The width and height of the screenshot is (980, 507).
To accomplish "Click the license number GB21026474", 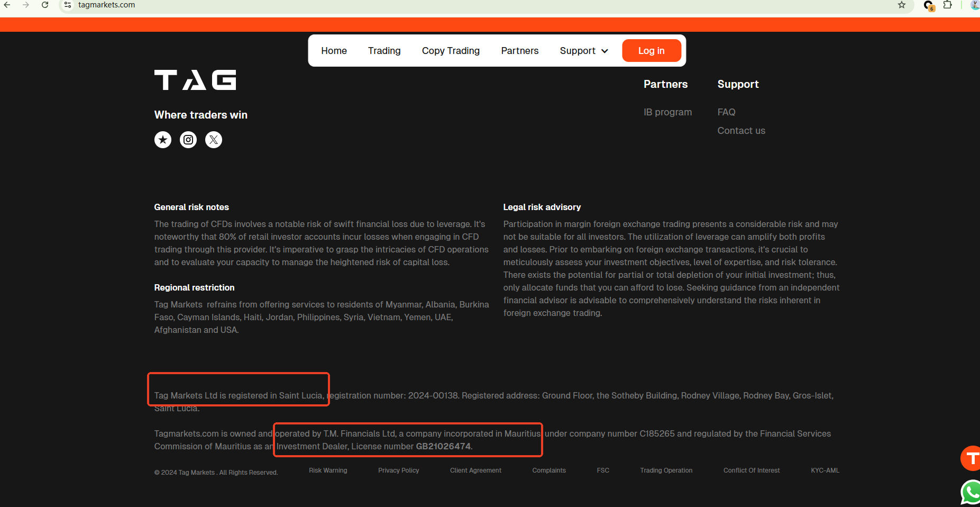I will (443, 446).
